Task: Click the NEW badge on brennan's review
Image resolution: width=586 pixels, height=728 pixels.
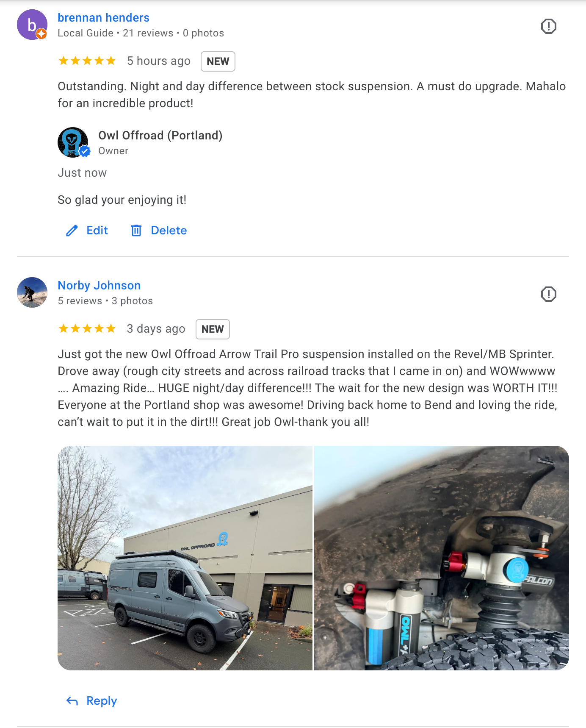Action: coord(218,61)
